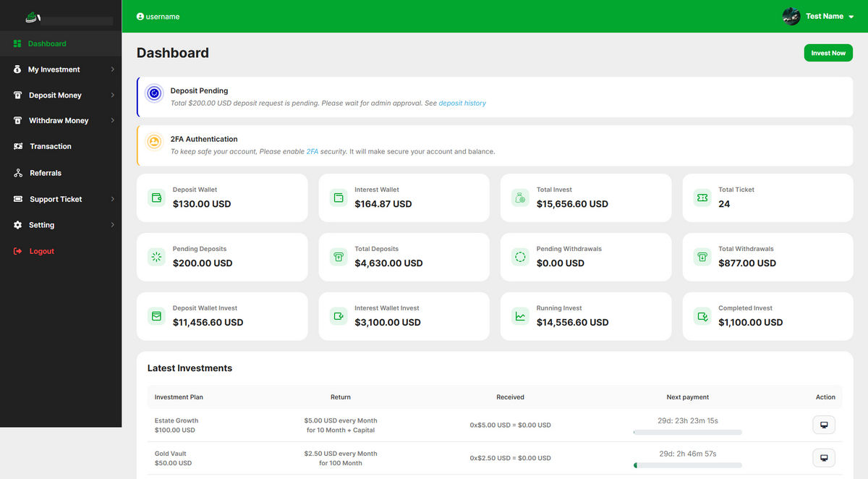The image size is (868, 479).
Task: Open the Referrals menu item
Action: click(61, 173)
